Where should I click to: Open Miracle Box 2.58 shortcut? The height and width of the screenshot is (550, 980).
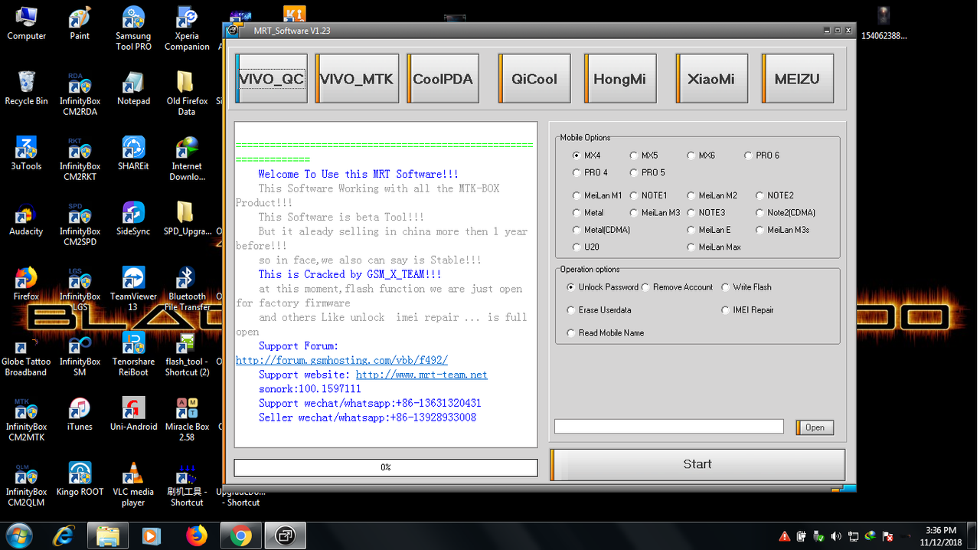pos(187,419)
